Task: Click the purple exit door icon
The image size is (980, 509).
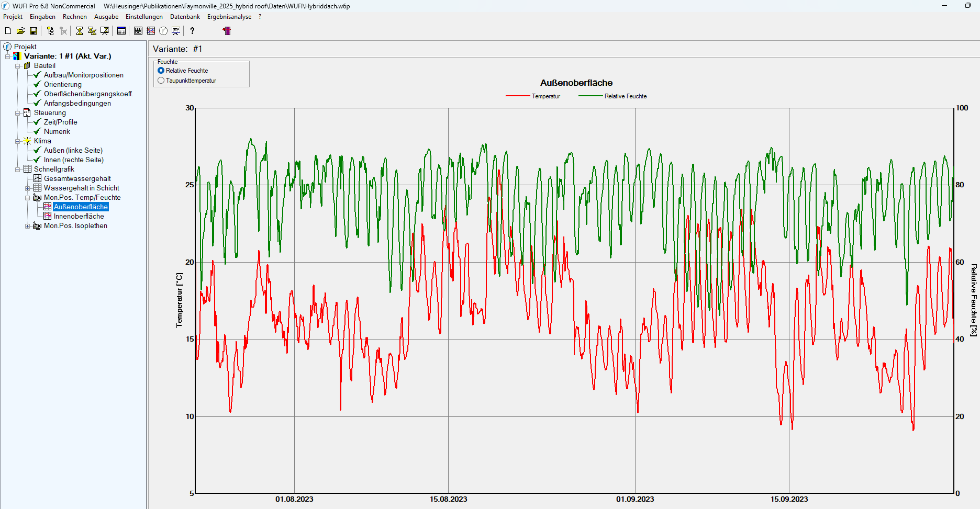Action: tap(227, 31)
